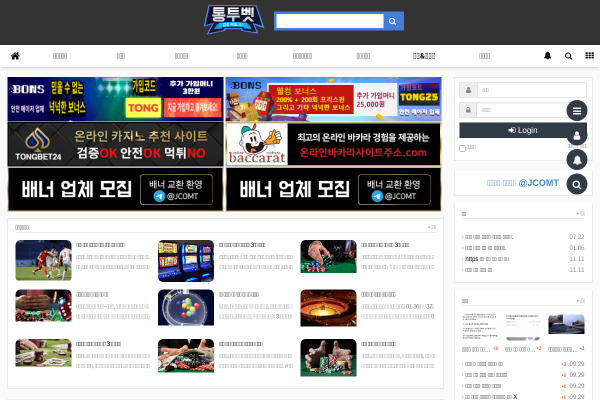Screen dimensions: 600x400
Task: Open the lottery balls article thumbnail
Action: [186, 307]
